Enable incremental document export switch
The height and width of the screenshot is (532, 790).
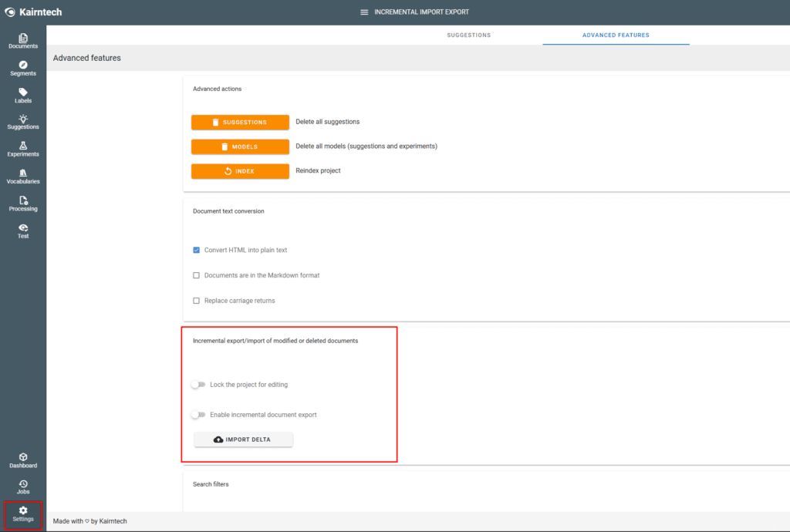tap(198, 415)
